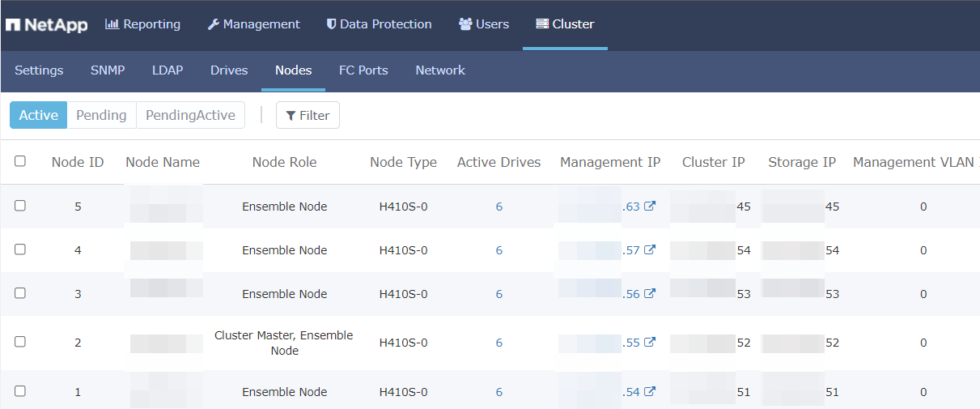The image size is (980, 409).
Task: Open the Filter button
Action: pos(308,115)
